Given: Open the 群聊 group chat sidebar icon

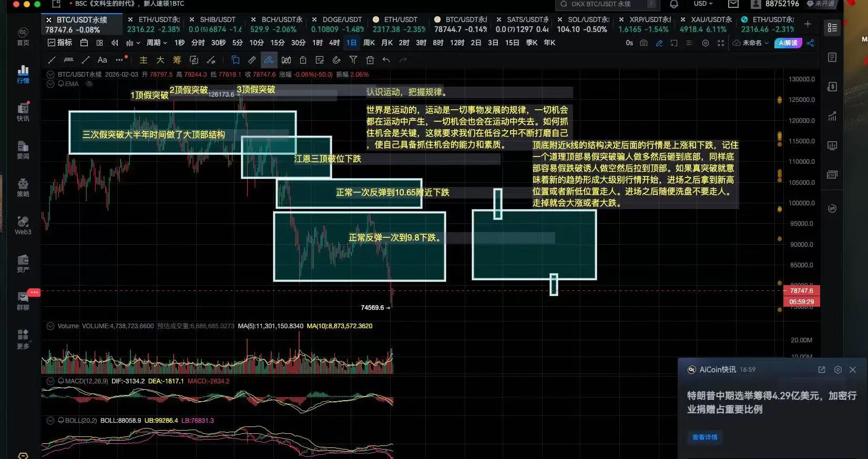Looking at the screenshot, I should pos(23,301).
